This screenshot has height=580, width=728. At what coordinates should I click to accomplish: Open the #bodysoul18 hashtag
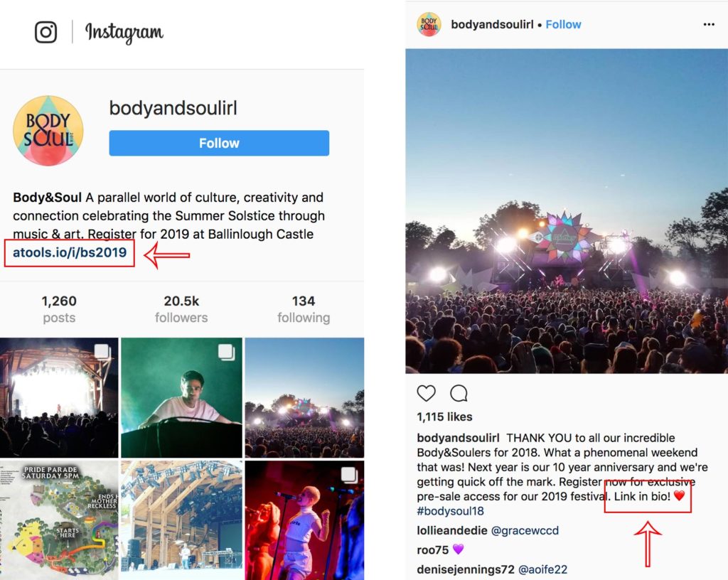(451, 511)
